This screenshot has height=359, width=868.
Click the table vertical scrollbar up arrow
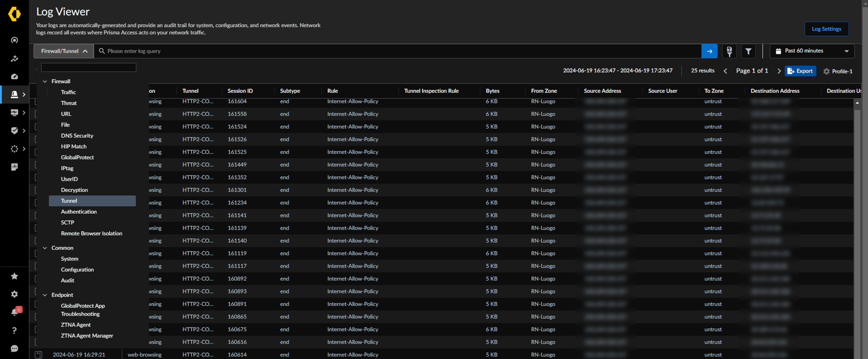pyautogui.click(x=857, y=103)
